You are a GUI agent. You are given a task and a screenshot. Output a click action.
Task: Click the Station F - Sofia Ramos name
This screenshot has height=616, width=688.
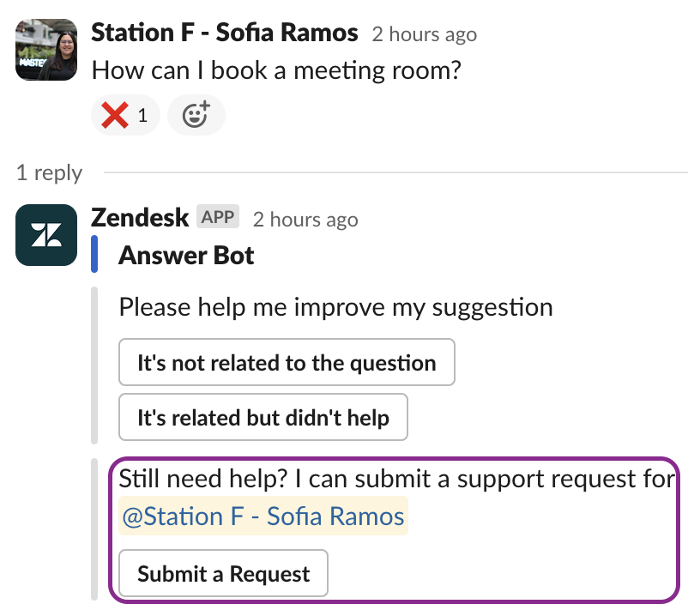coord(225,33)
